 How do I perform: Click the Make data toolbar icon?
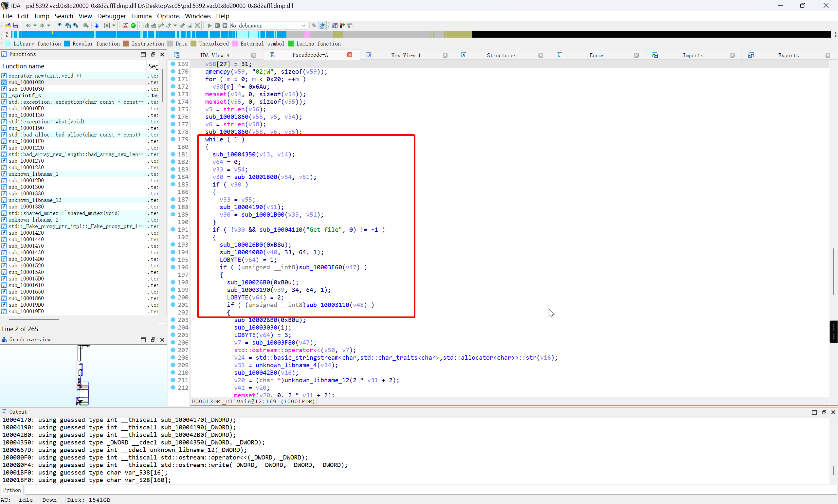[154, 26]
